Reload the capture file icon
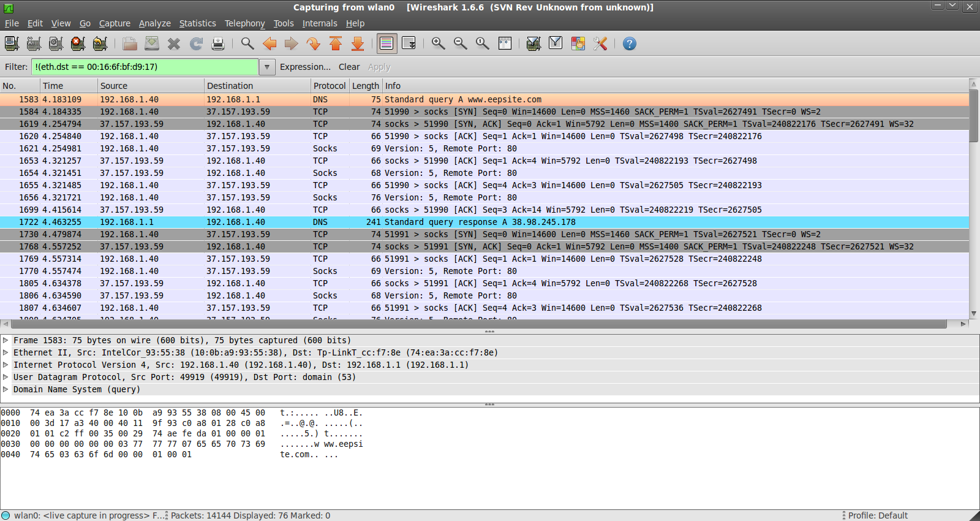 tap(196, 44)
